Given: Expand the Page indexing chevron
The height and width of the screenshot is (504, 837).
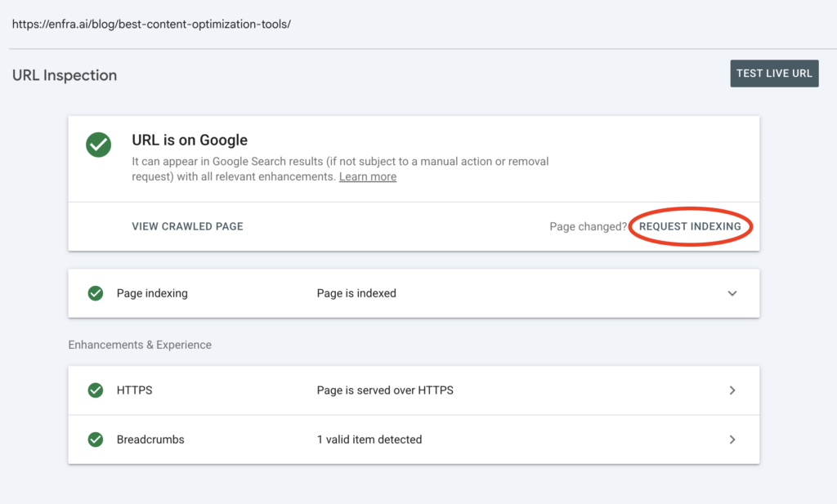Looking at the screenshot, I should (x=732, y=293).
